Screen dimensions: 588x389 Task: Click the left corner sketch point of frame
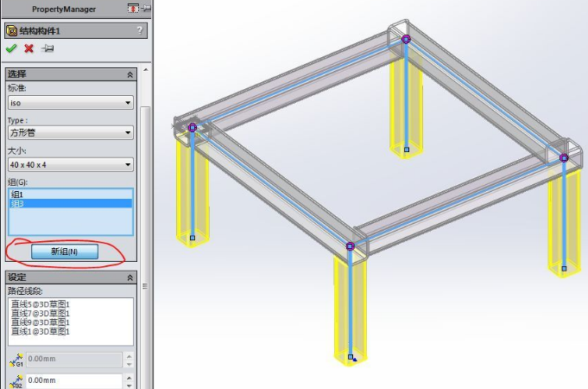click(x=193, y=128)
